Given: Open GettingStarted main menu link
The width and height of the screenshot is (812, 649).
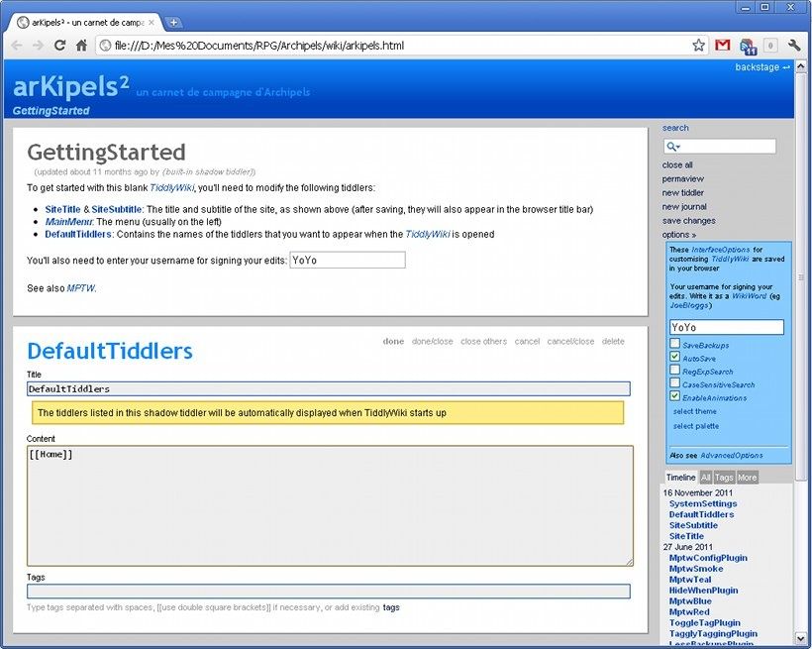Looking at the screenshot, I should pos(51,110).
